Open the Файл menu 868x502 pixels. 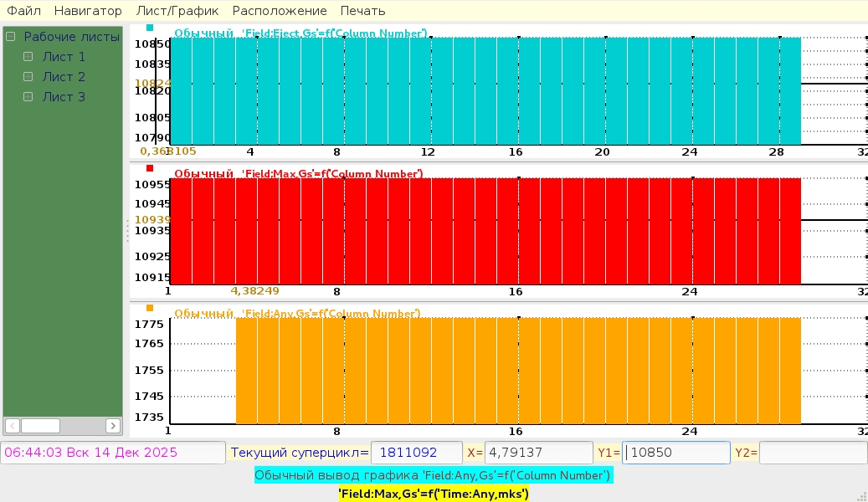tap(23, 11)
